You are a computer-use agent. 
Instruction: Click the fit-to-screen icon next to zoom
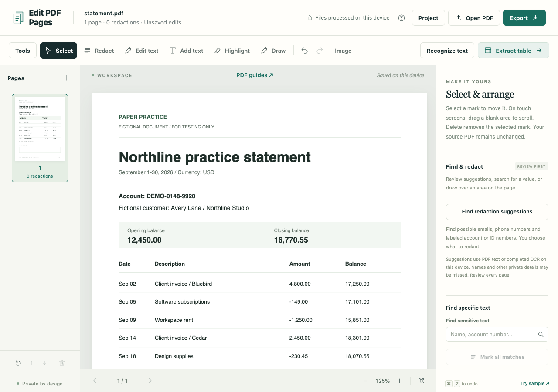tap(421, 381)
